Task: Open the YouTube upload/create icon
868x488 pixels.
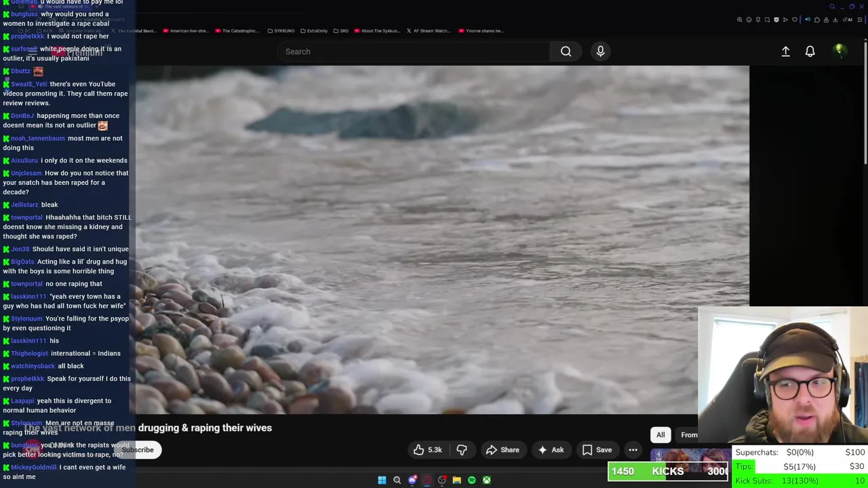Action: pyautogui.click(x=785, y=52)
